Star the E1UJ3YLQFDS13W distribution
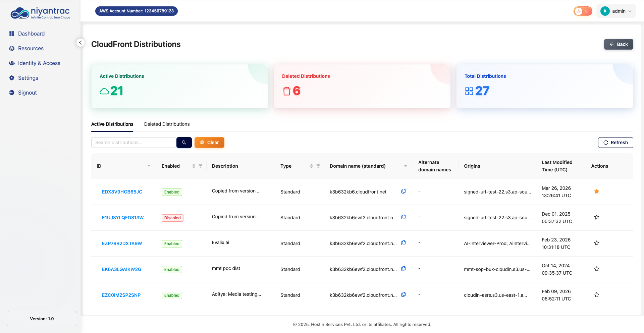 pyautogui.click(x=596, y=217)
